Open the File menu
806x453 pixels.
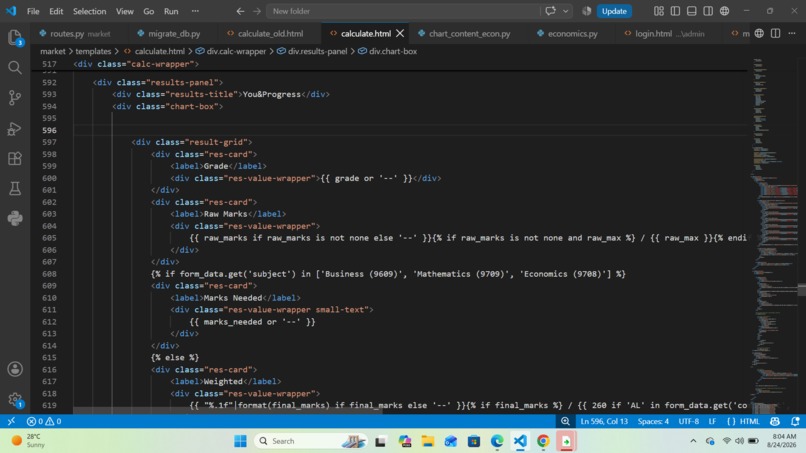coord(33,11)
